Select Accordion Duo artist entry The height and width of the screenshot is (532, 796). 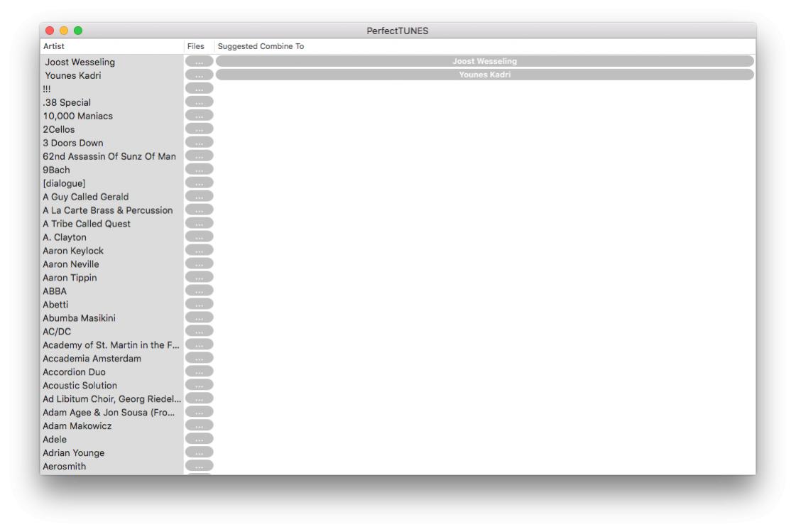click(74, 372)
